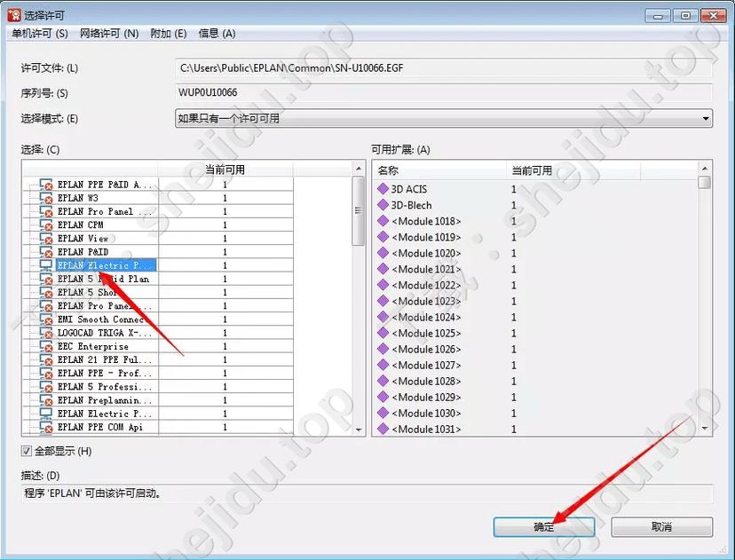The height and width of the screenshot is (560, 735).
Task: Click the license icon beside EPLAN 5 Professi
Action: [46, 387]
